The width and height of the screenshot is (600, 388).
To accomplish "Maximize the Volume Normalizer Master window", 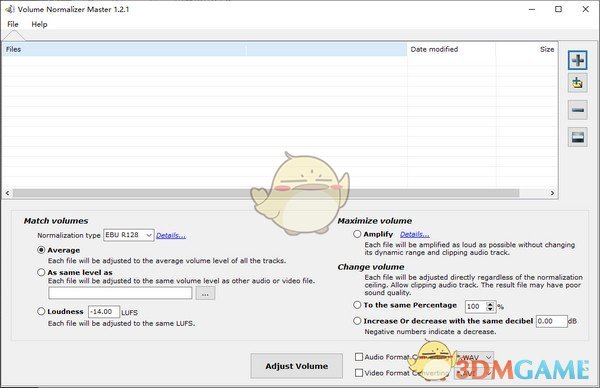I will [x=559, y=9].
